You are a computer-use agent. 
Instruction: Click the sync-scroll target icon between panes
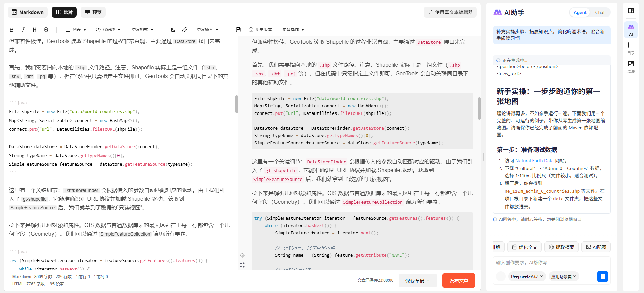pyautogui.click(x=242, y=255)
